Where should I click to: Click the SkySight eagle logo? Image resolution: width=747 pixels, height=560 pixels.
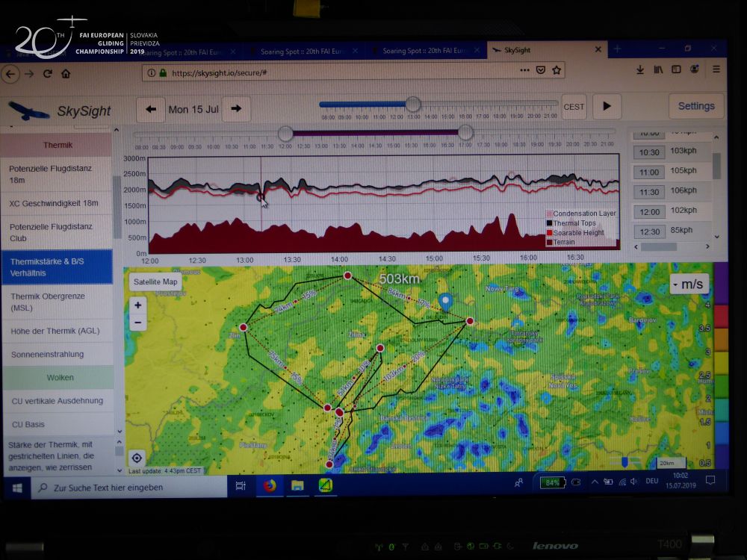pyautogui.click(x=28, y=111)
